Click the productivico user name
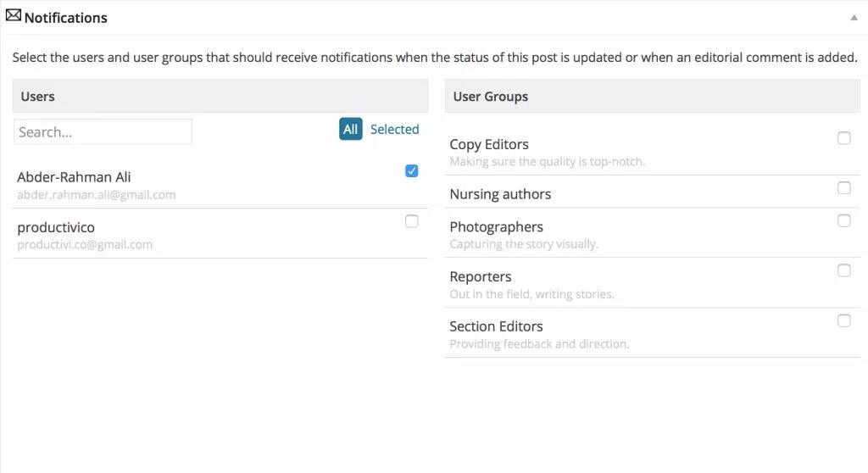 tap(56, 227)
